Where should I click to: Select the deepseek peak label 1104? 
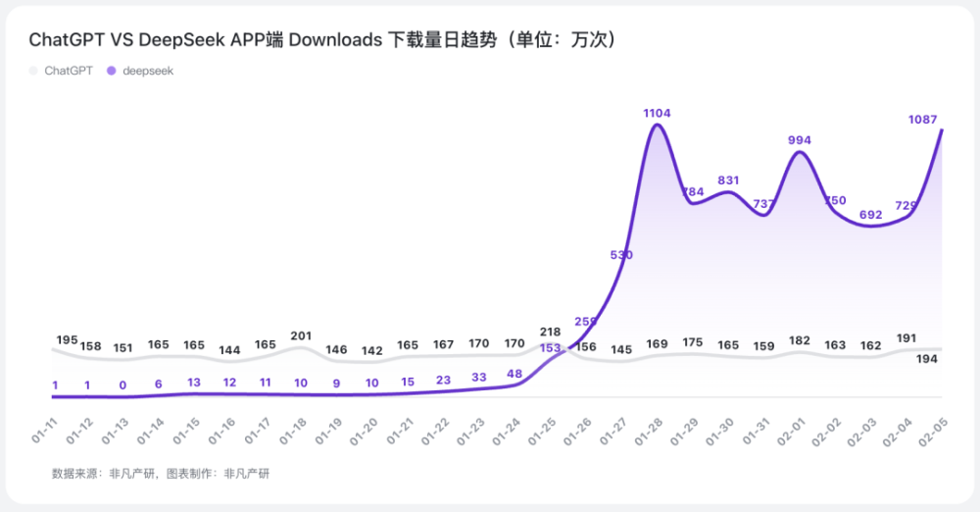pos(657,114)
